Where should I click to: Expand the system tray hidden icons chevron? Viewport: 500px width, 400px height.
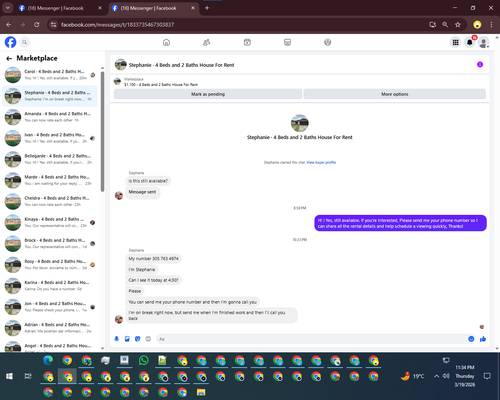436,376
